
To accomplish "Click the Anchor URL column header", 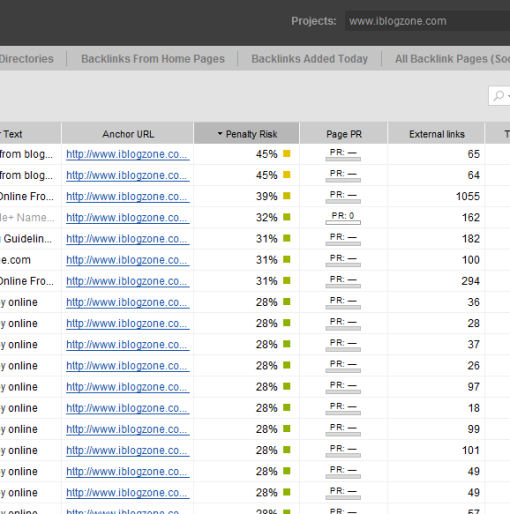I will pos(128,134).
